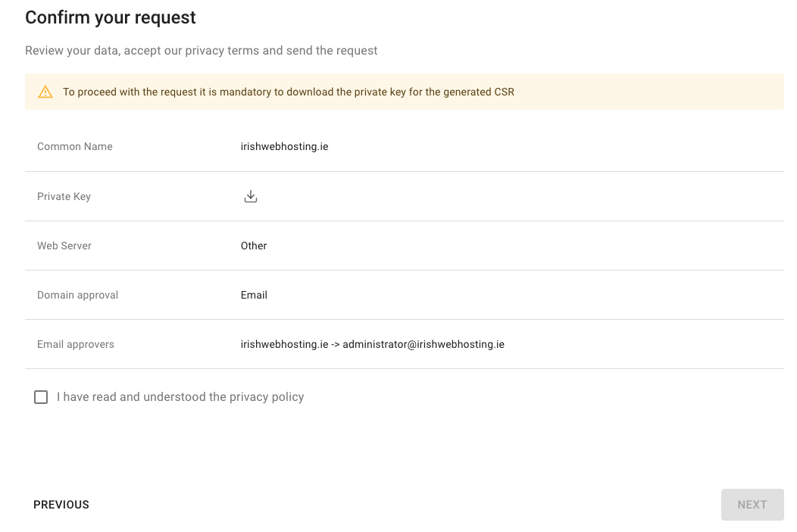Select the web server value Other
This screenshot has width=797, height=532.
point(254,246)
